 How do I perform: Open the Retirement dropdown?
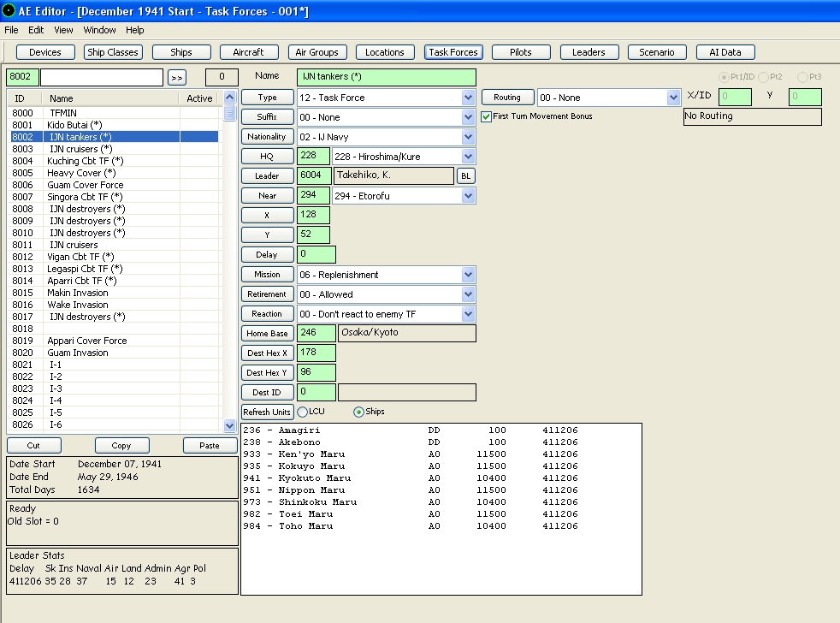click(468, 294)
